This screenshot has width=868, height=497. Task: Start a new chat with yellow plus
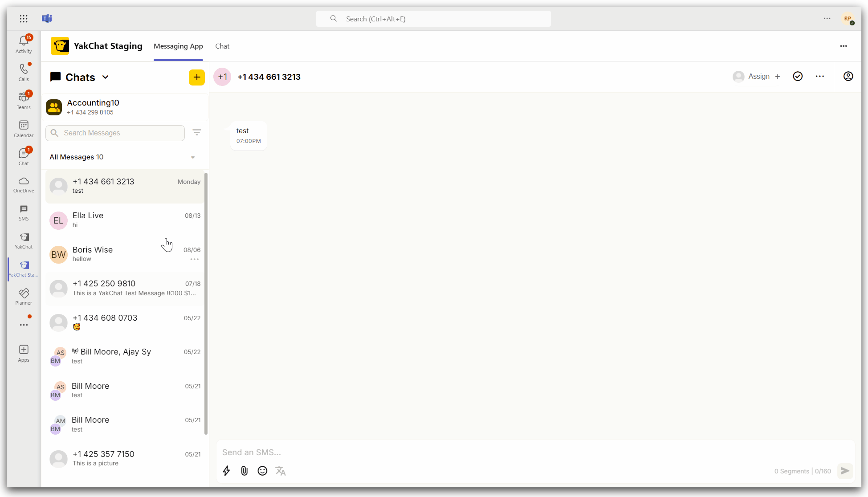[x=196, y=77]
